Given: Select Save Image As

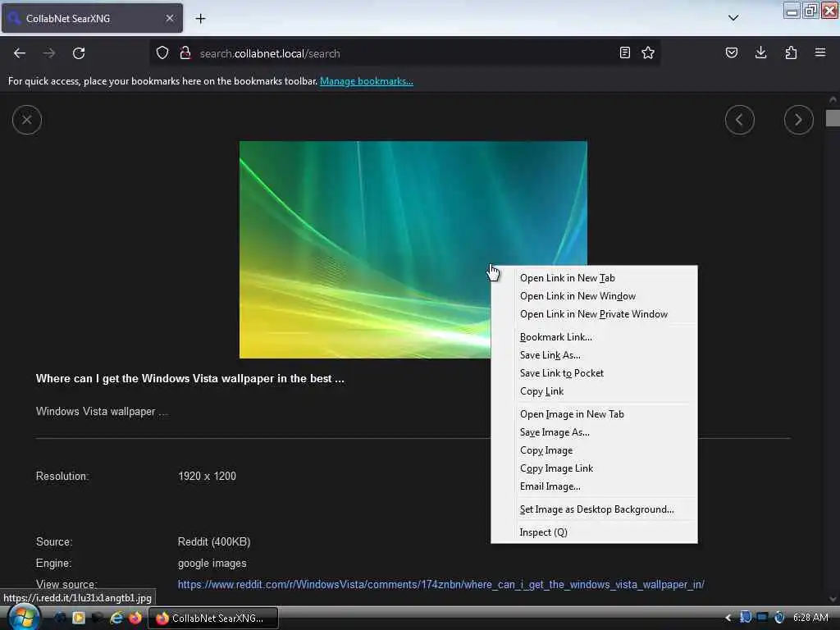Looking at the screenshot, I should [x=594, y=433].
